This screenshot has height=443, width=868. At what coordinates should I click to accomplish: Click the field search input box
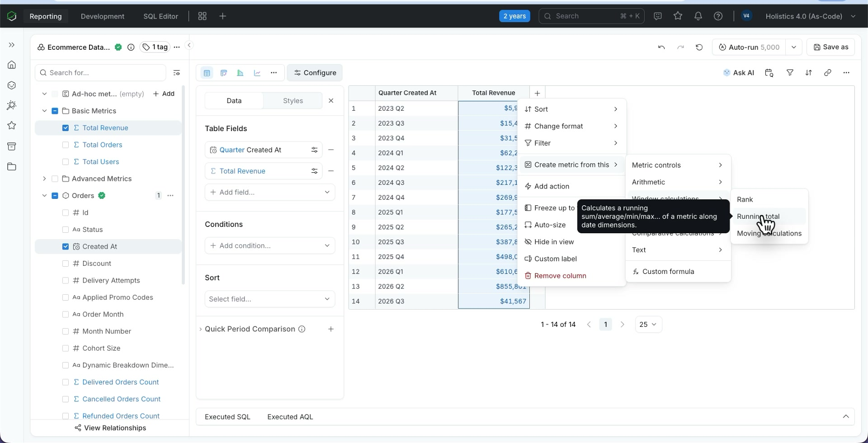100,73
